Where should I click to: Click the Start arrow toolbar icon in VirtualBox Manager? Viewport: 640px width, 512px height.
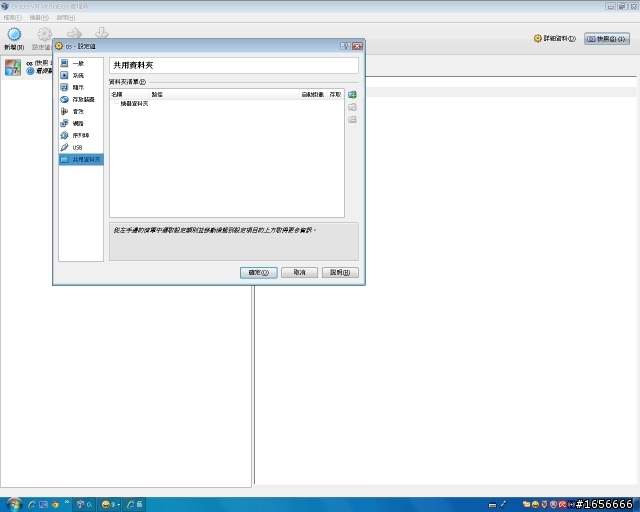(x=74, y=33)
